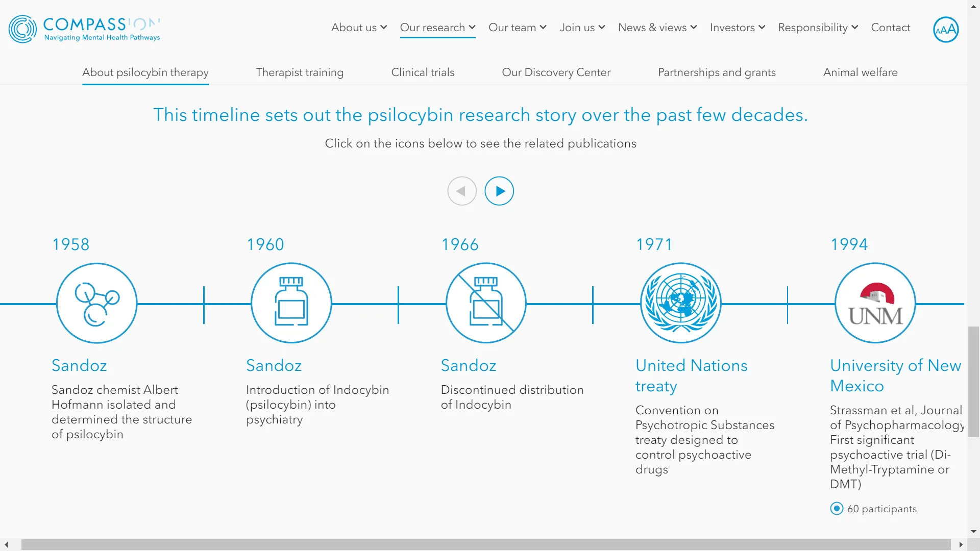Open the 1994 UNM logo icon
The width and height of the screenshot is (980, 551).
(875, 303)
